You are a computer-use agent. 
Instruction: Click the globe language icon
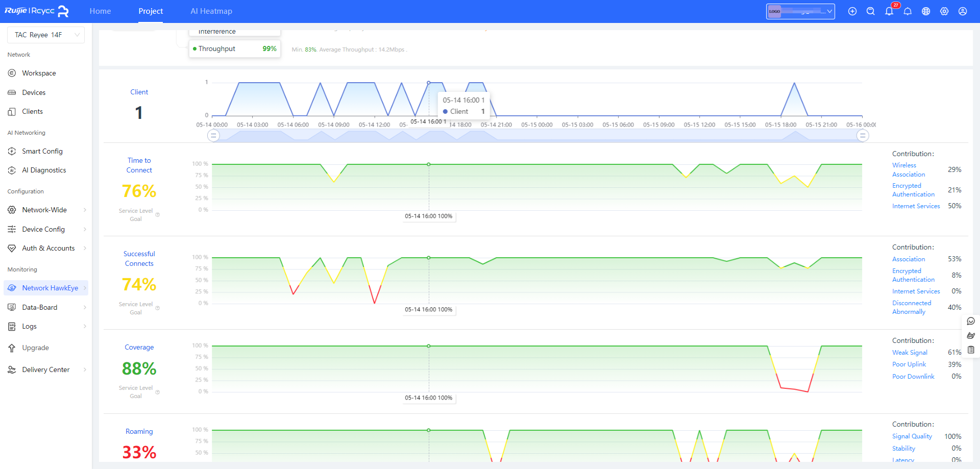[925, 11]
